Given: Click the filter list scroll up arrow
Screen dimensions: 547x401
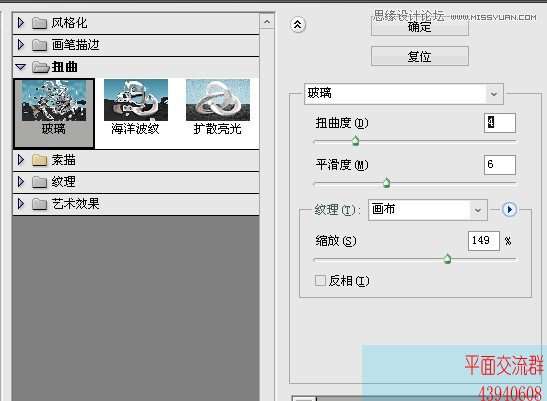Looking at the screenshot, I should point(267,22).
